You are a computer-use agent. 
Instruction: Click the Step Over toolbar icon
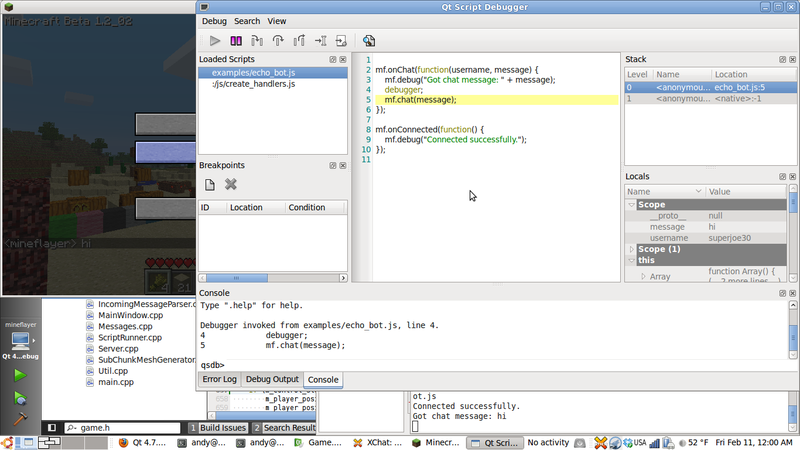(278, 41)
